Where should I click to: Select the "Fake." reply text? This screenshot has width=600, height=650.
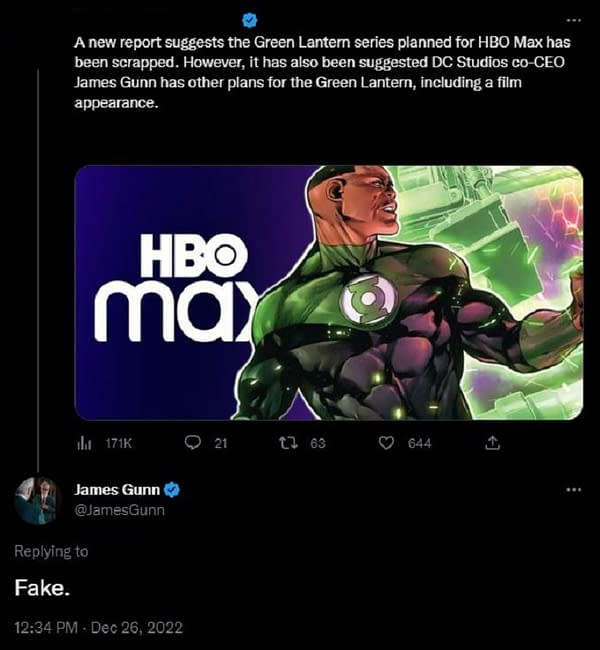pos(41,588)
